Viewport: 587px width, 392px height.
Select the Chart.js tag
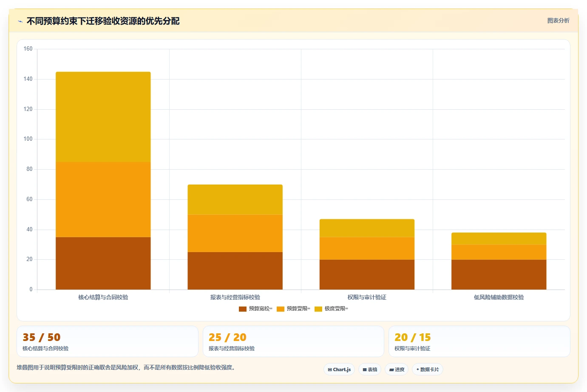click(x=339, y=369)
